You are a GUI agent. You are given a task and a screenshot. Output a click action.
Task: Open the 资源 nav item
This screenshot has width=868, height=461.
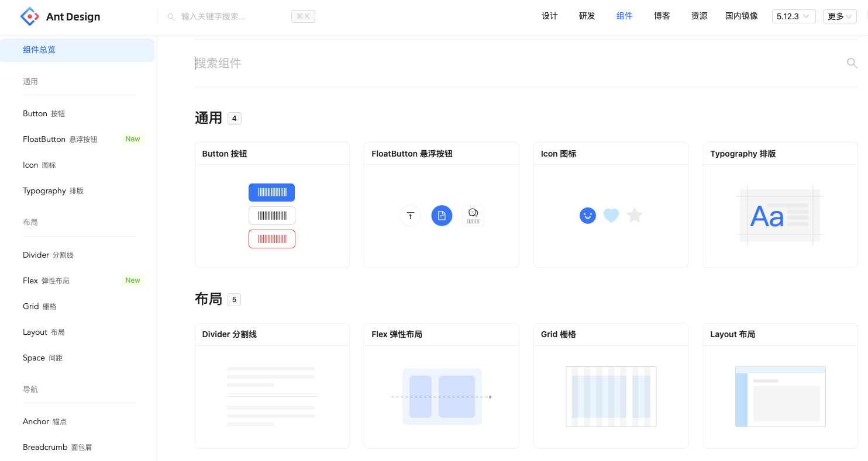pos(700,16)
